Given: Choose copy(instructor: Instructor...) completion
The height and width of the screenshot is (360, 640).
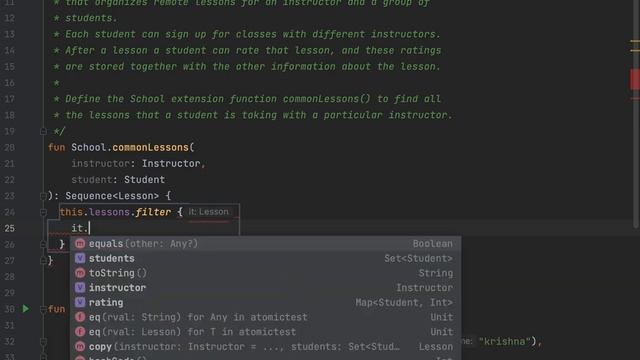Looking at the screenshot, I should point(266,347).
